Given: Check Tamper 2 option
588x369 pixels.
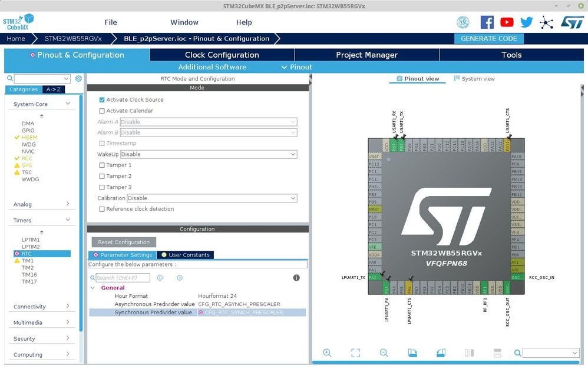Looking at the screenshot, I should [x=101, y=176].
